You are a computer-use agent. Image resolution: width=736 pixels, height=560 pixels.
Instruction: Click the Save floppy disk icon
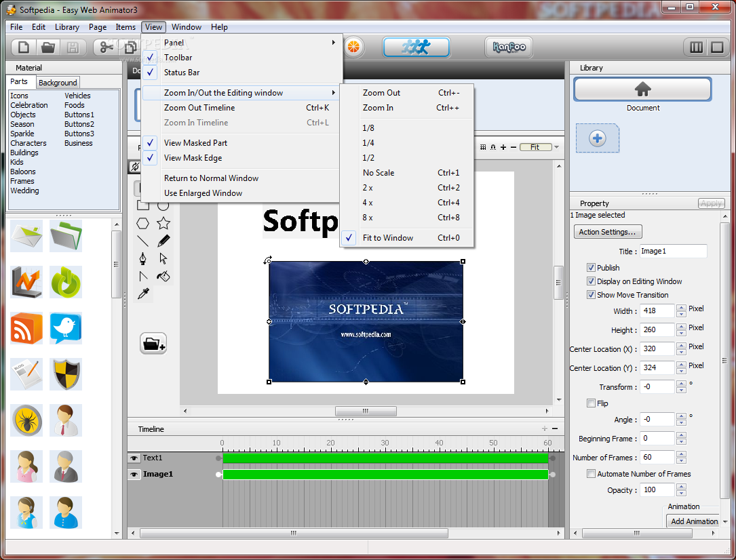coord(73,47)
